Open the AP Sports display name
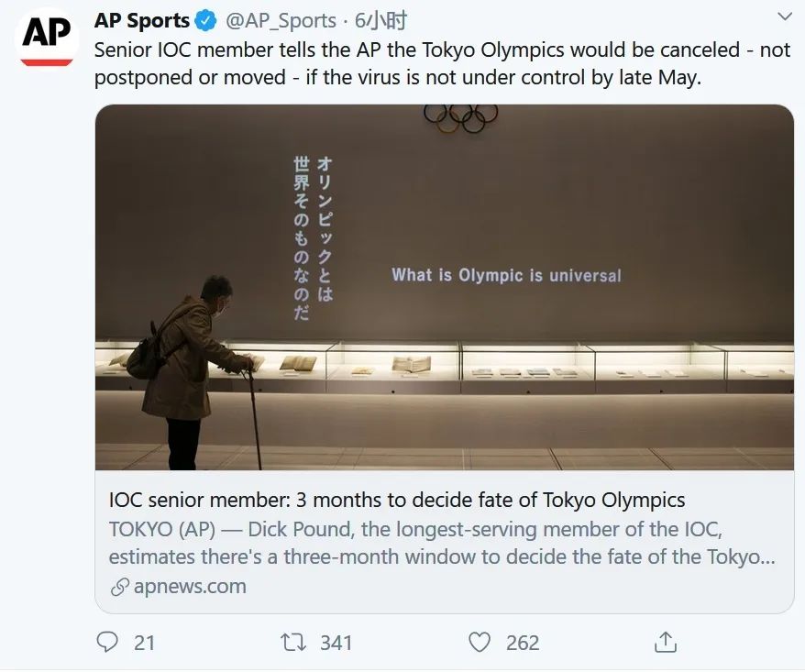Image resolution: width=805 pixels, height=672 pixels. tap(142, 20)
